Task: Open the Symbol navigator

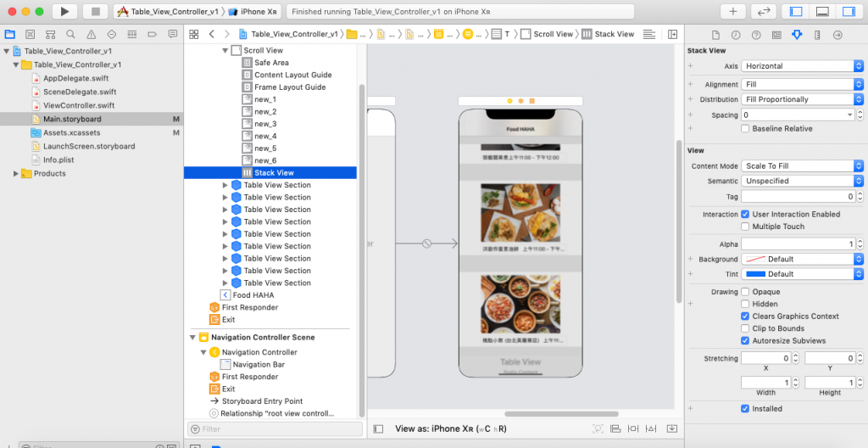Action: pyautogui.click(x=50, y=35)
